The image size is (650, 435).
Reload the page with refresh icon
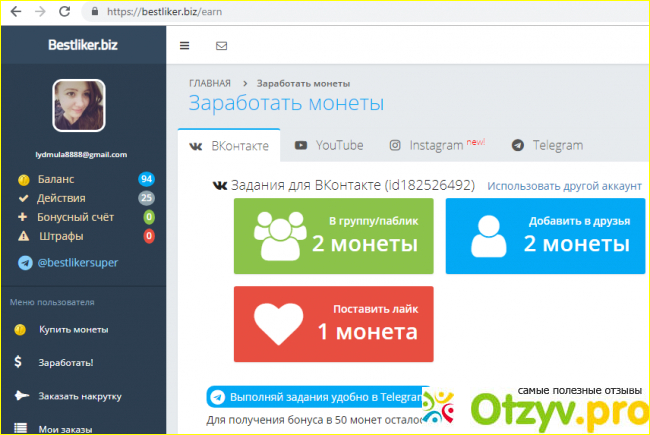click(x=65, y=11)
